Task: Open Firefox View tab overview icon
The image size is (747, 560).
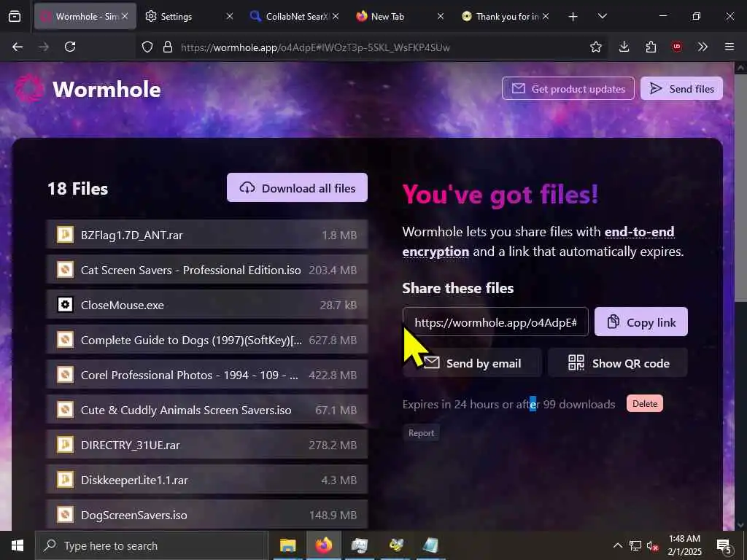Action: click(15, 16)
